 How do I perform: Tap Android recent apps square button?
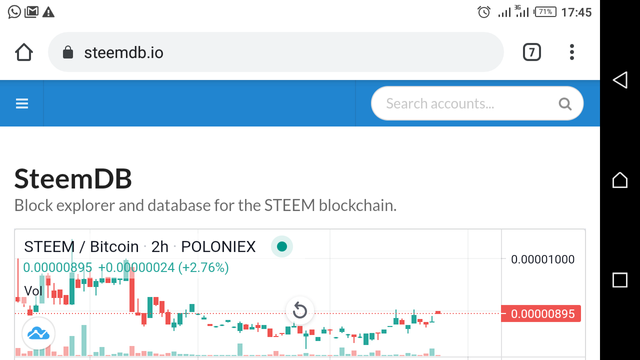click(x=620, y=280)
